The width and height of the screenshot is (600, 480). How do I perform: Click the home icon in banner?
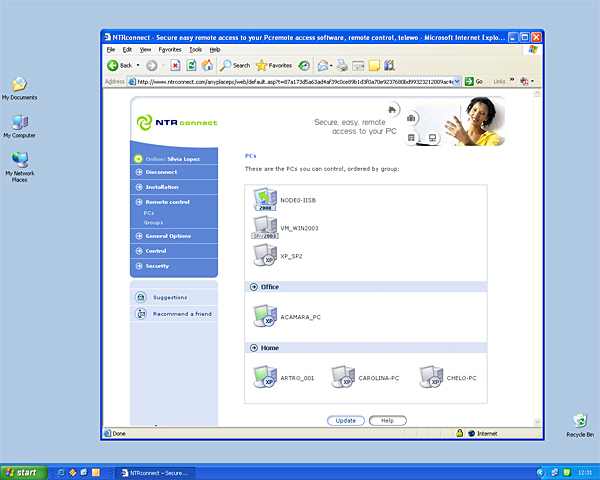coord(392,110)
